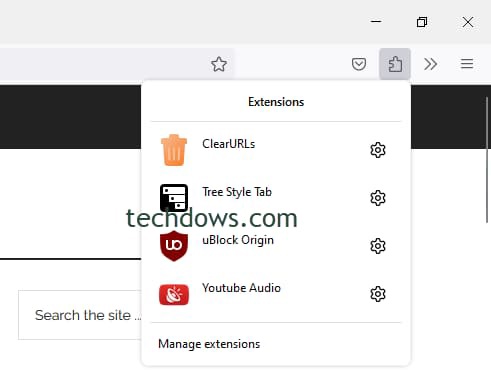
Task: Click the Tree Style Tab icon
Action: pyautogui.click(x=174, y=198)
